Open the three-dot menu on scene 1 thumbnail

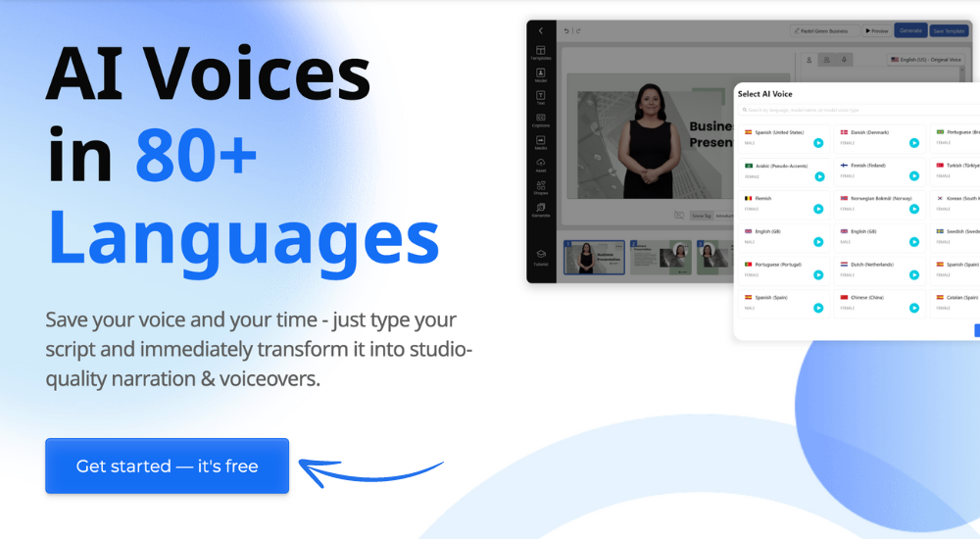click(x=618, y=245)
